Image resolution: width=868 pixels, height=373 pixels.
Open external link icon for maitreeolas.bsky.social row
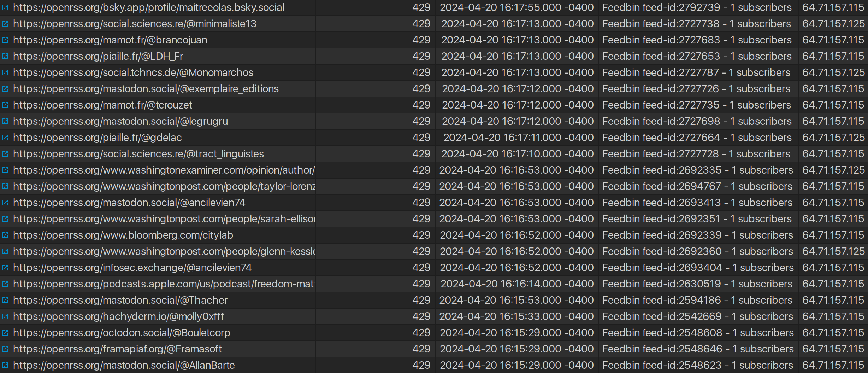coord(5,7)
